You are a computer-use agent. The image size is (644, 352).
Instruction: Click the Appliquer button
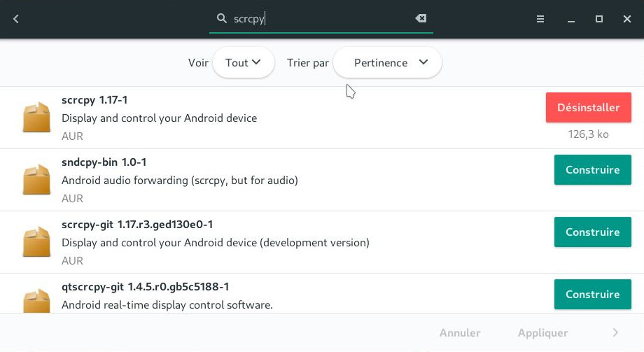(542, 332)
